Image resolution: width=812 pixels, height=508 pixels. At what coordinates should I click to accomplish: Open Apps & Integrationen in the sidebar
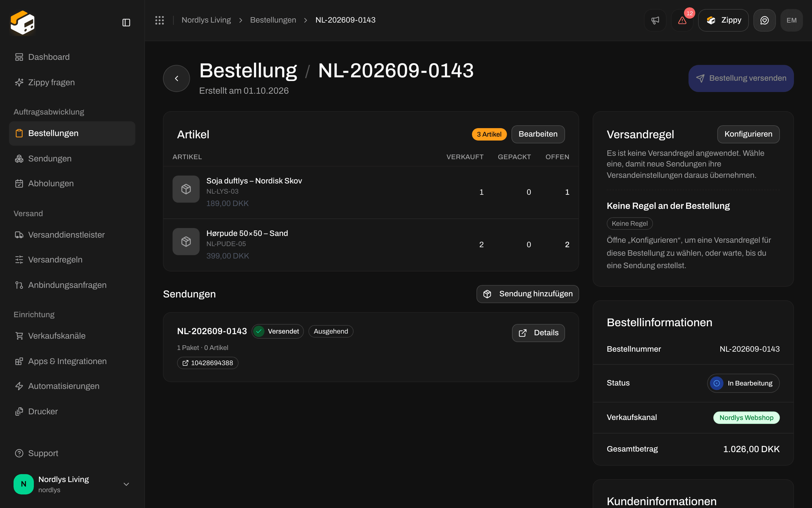point(72,361)
